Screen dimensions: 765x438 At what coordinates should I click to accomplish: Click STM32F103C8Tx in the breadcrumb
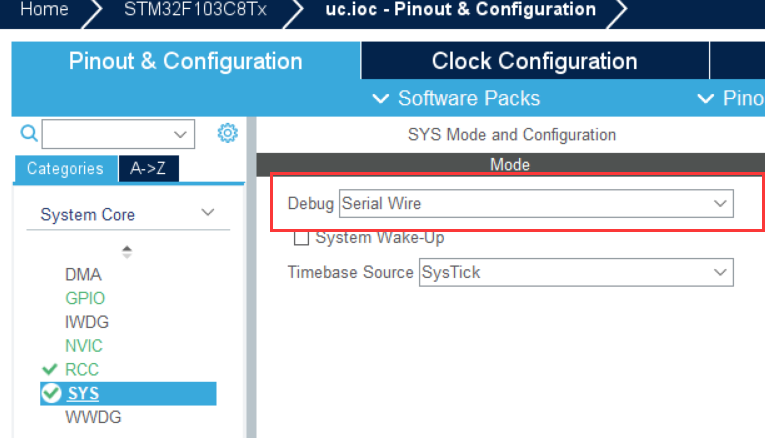tap(195, 9)
